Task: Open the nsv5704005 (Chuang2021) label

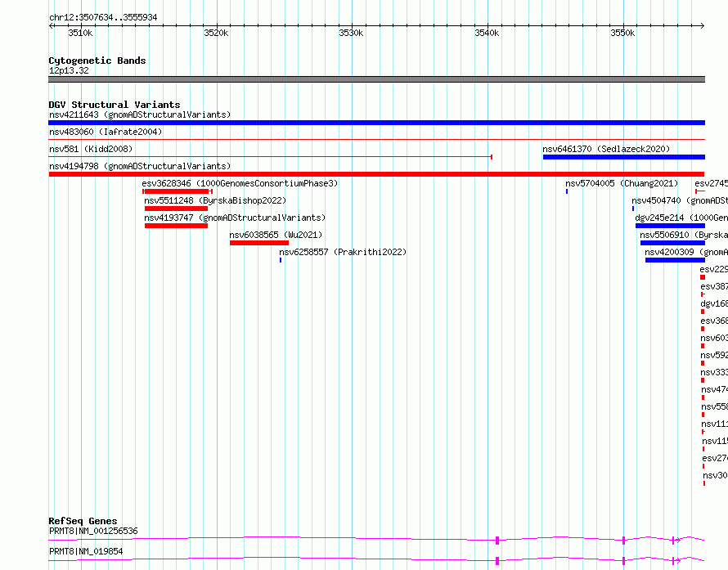Action: 622,183
